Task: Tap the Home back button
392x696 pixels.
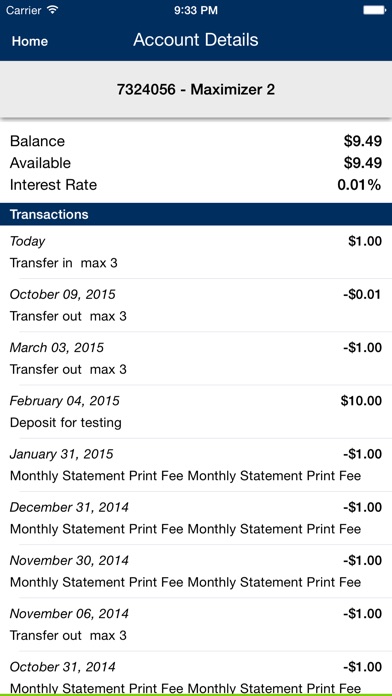Action: coord(30,41)
